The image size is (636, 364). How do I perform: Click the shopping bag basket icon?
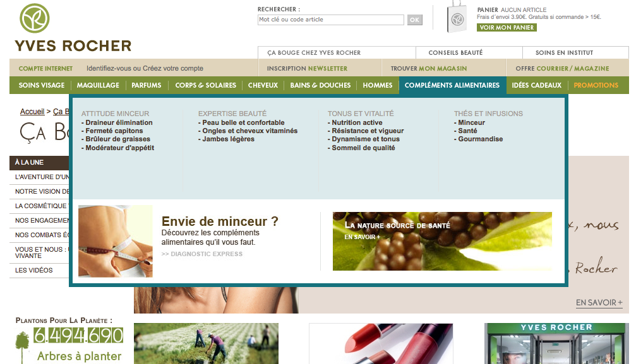click(457, 18)
